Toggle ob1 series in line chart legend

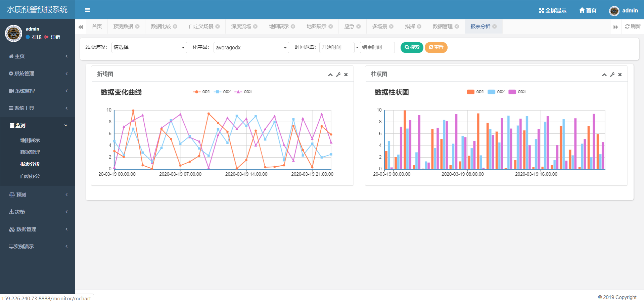click(x=201, y=92)
